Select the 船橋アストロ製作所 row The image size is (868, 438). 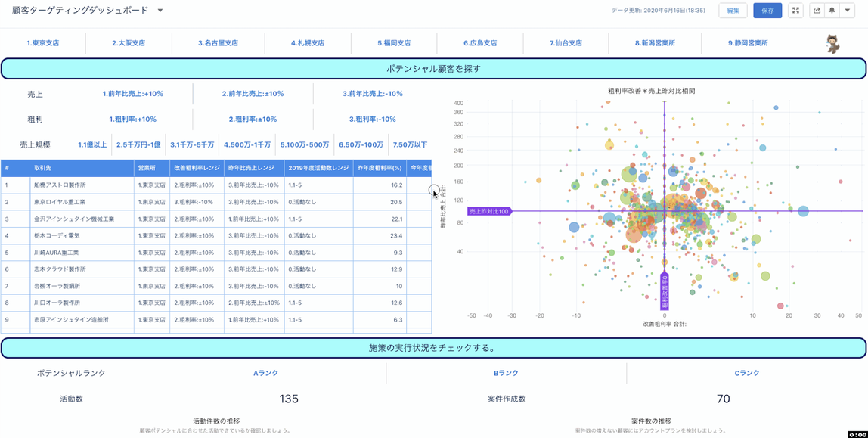216,185
